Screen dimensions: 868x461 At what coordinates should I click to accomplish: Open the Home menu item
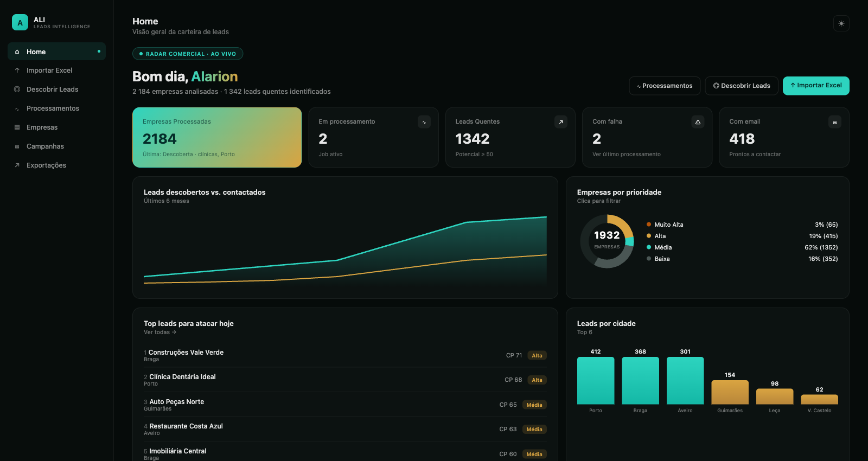(56, 52)
